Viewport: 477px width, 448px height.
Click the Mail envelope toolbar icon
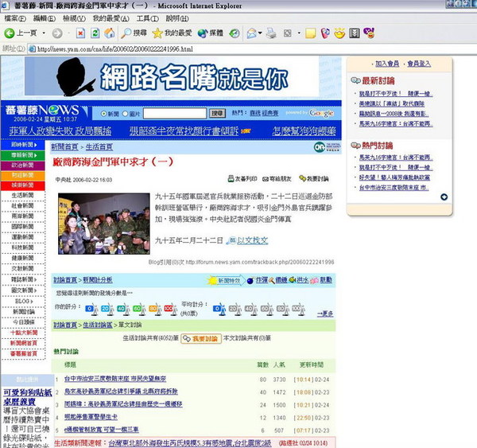[x=251, y=33]
